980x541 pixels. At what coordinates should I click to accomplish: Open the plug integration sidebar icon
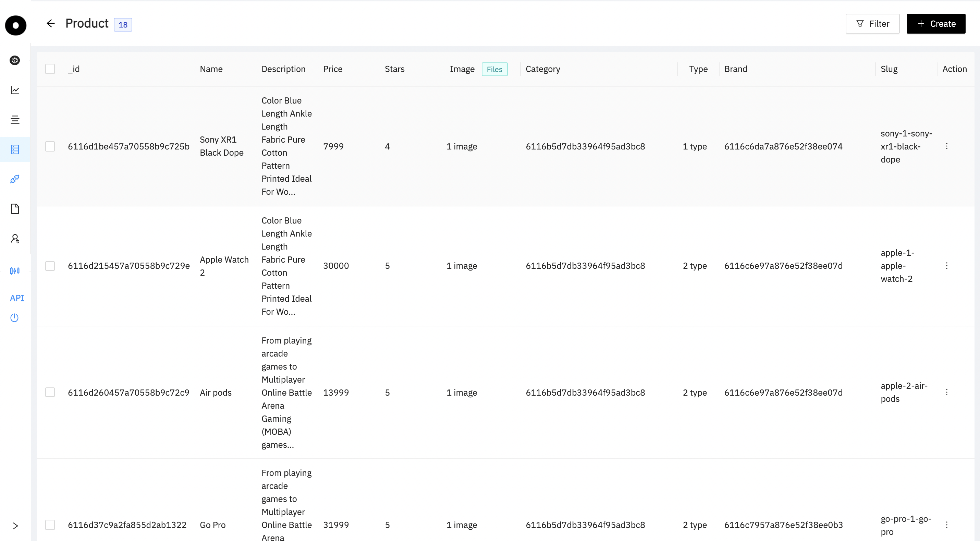click(15, 179)
